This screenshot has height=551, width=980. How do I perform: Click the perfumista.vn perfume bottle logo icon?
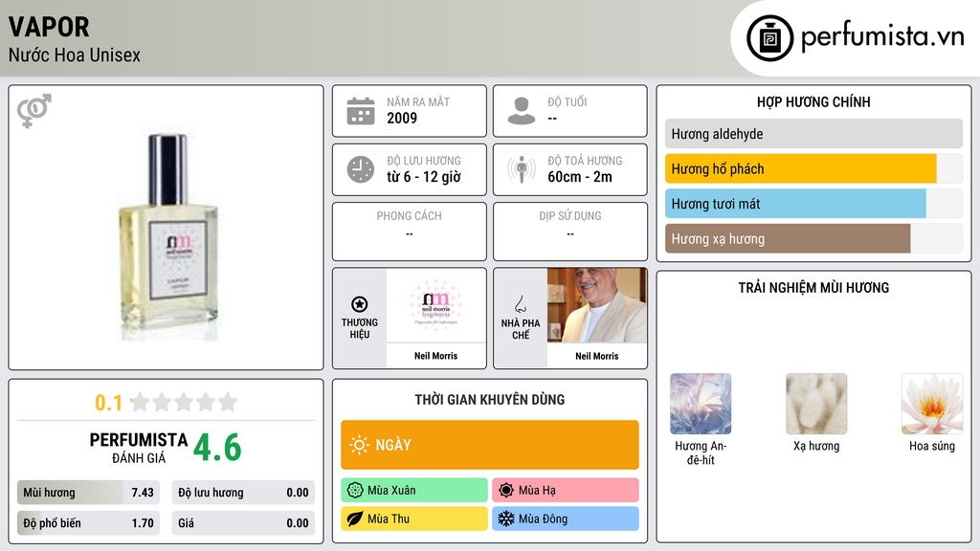pos(769,38)
